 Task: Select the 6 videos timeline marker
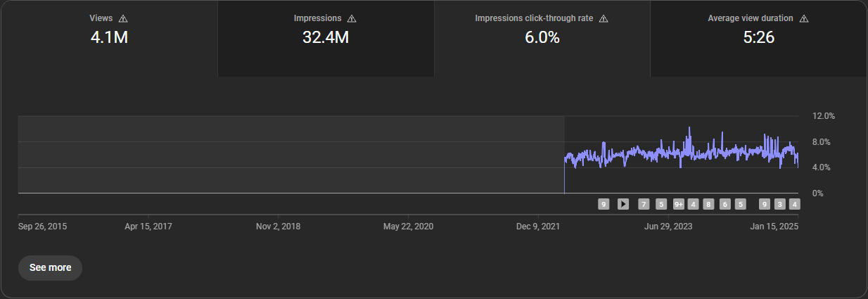725,204
